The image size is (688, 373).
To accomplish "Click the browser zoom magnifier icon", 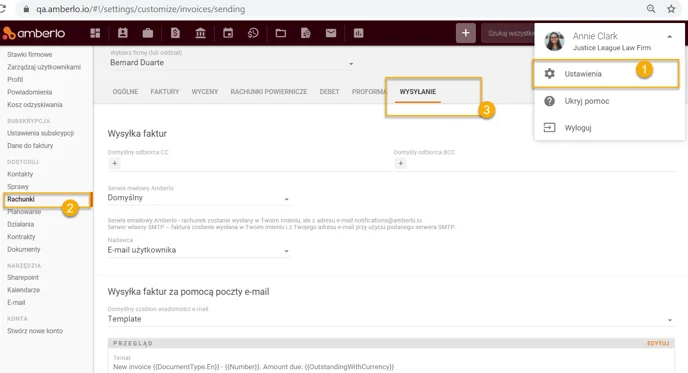I will pos(651,9).
